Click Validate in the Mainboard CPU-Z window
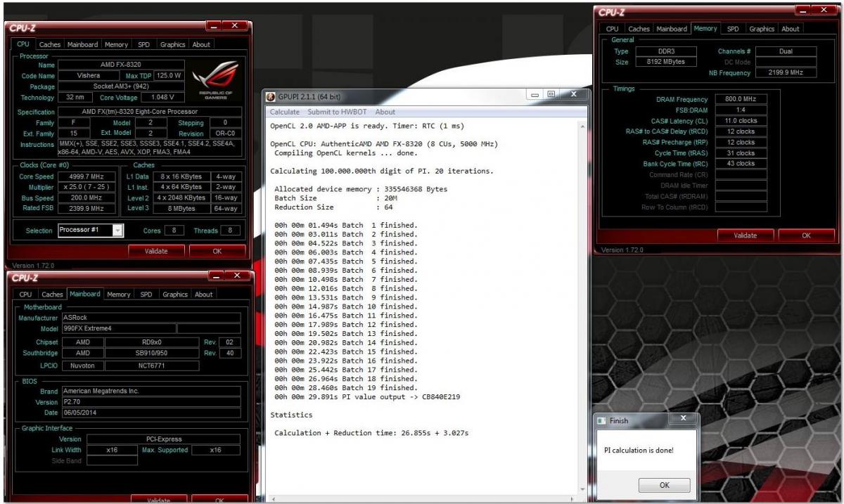The image size is (844, 504). (158, 500)
